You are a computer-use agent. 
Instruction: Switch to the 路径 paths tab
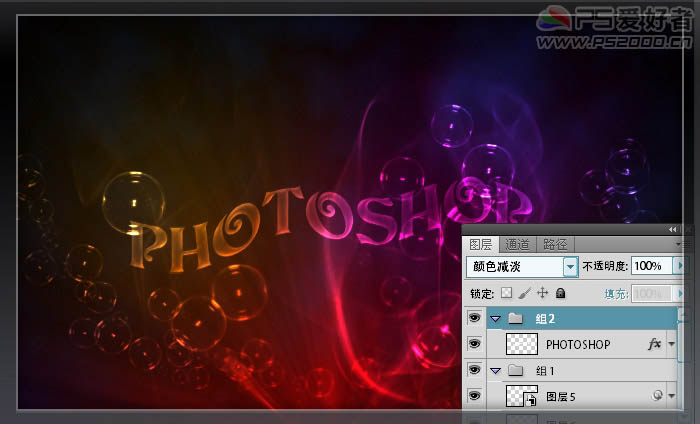554,244
